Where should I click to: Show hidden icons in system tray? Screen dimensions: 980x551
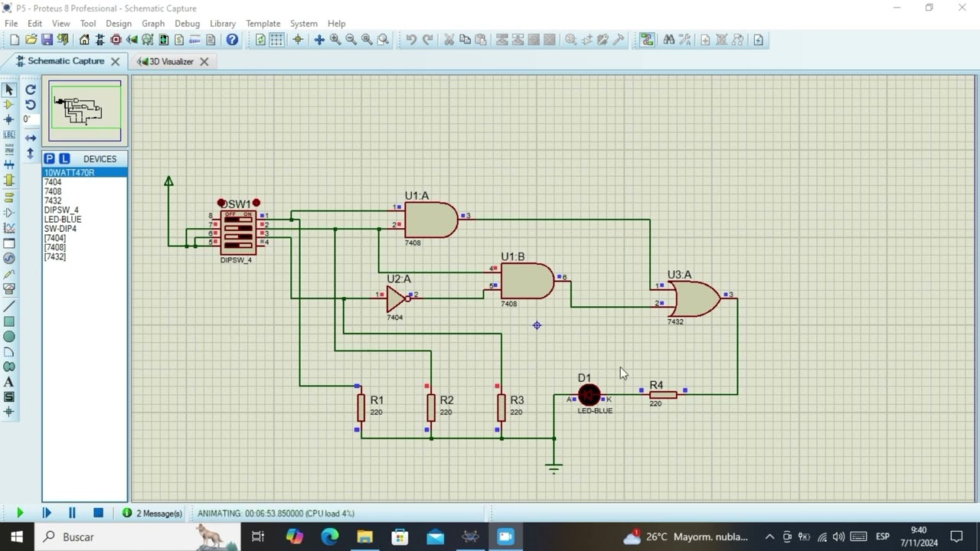(769, 536)
